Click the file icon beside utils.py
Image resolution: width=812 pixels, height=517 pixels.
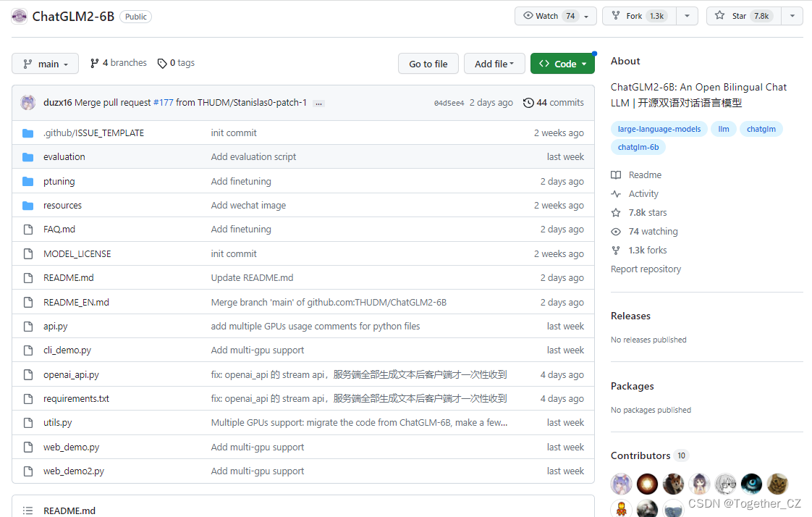[x=28, y=423]
